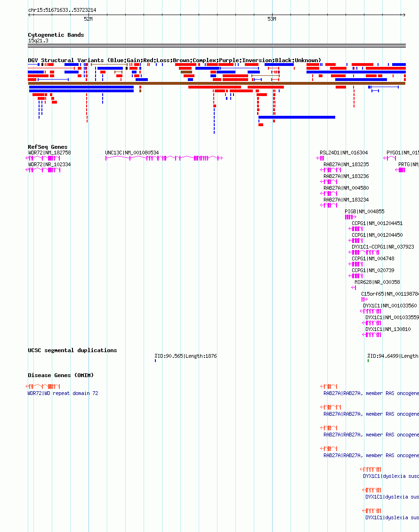Open the DYX1C1|NM_130810 transcript label
419x532 pixels.
(388, 329)
